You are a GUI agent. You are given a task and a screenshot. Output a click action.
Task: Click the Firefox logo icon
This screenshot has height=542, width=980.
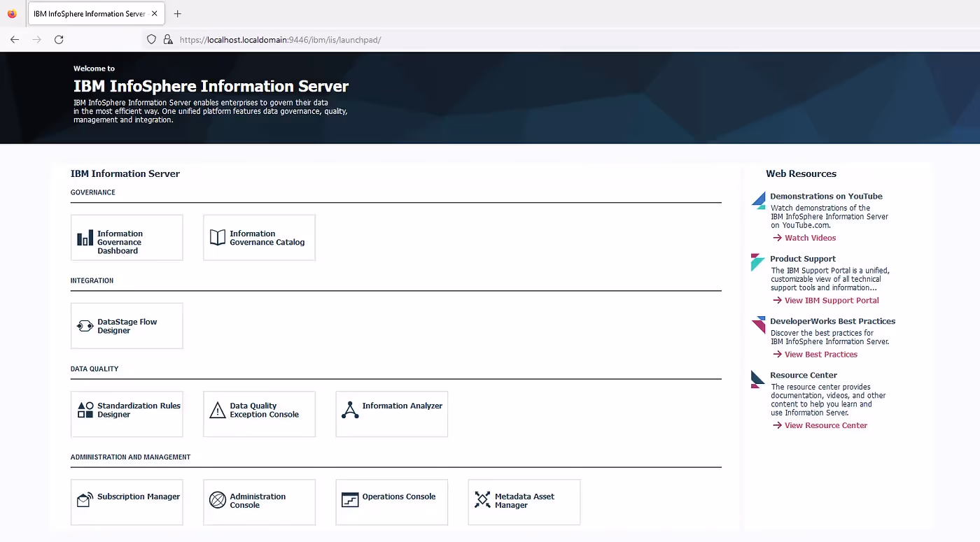click(x=12, y=13)
